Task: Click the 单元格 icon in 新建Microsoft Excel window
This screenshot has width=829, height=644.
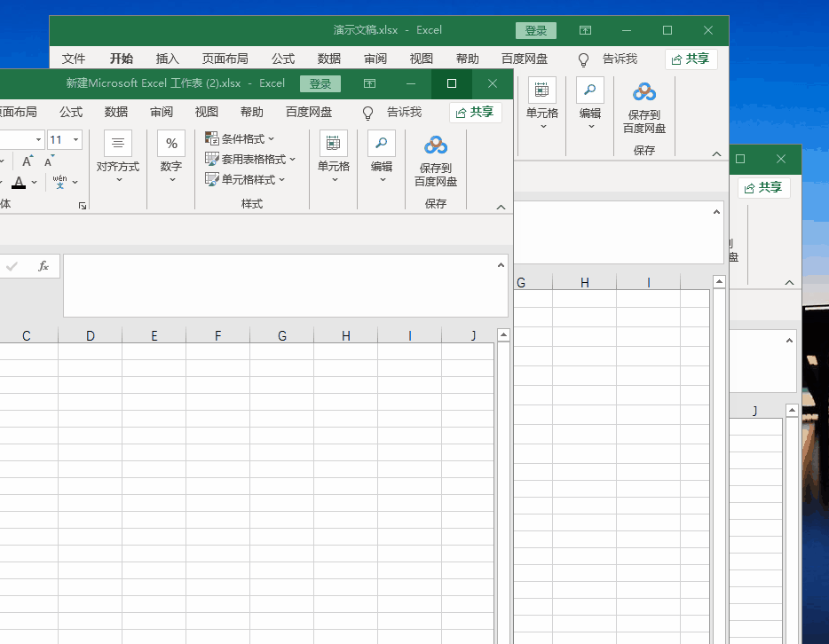Action: (x=334, y=144)
